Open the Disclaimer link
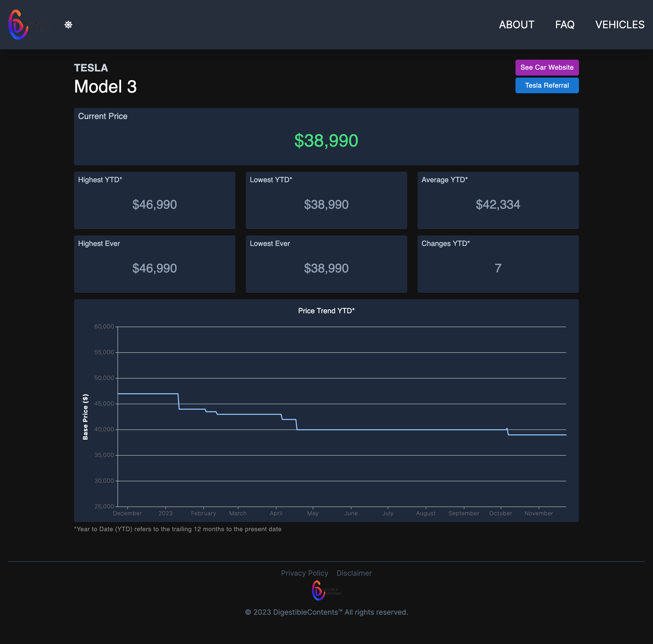Image resolution: width=653 pixels, height=644 pixels. (x=354, y=573)
